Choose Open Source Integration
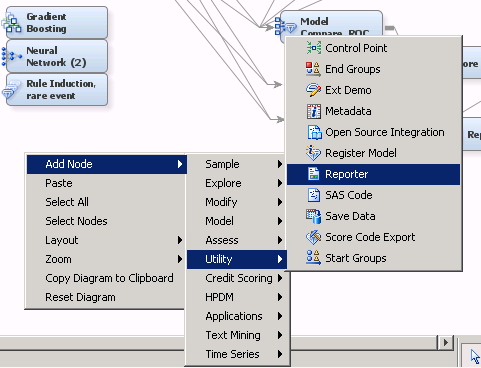Viewport: 481px width, 368px height. 373,132
